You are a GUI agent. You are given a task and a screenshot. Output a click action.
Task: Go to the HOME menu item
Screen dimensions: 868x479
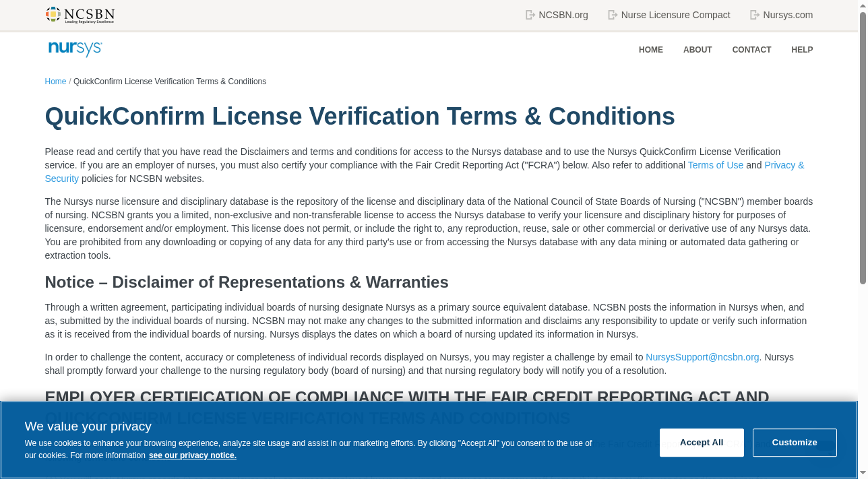[x=651, y=50]
